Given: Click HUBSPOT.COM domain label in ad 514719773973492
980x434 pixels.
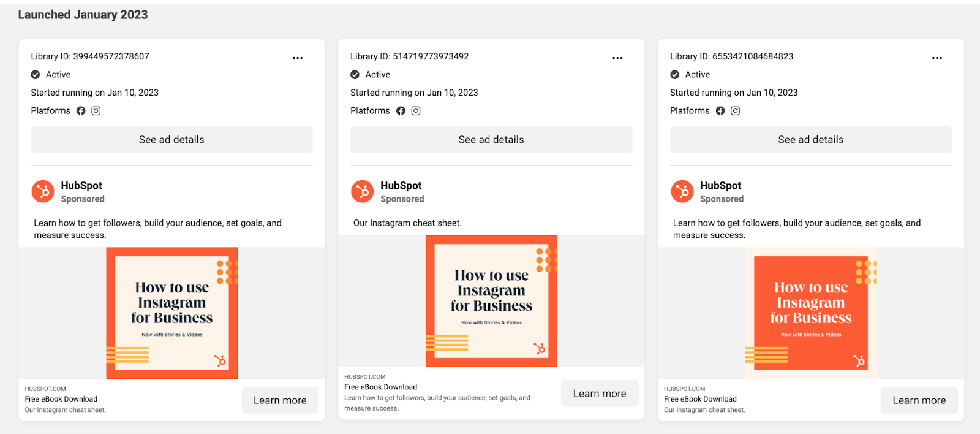Looking at the screenshot, I should point(365,377).
